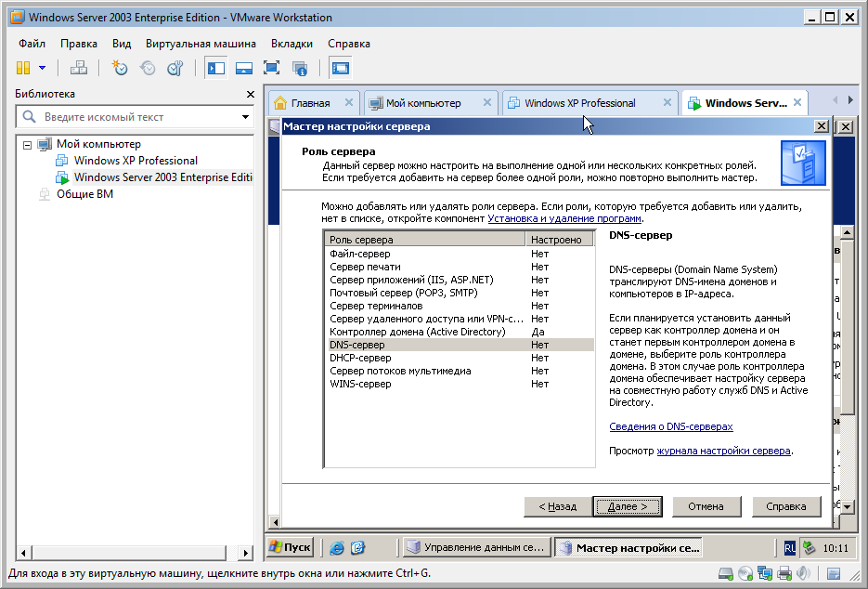Select the Сервер потоков мультимедиа row

pos(460,371)
